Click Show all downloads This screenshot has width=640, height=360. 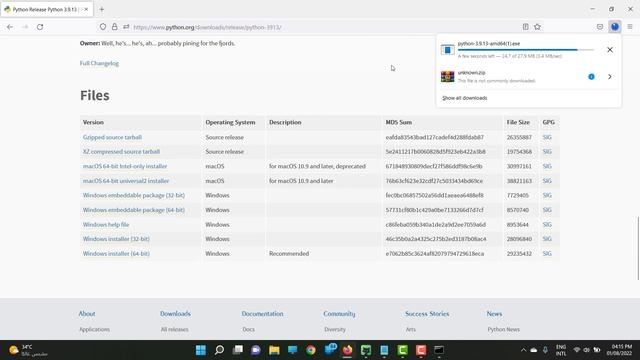pyautogui.click(x=464, y=98)
